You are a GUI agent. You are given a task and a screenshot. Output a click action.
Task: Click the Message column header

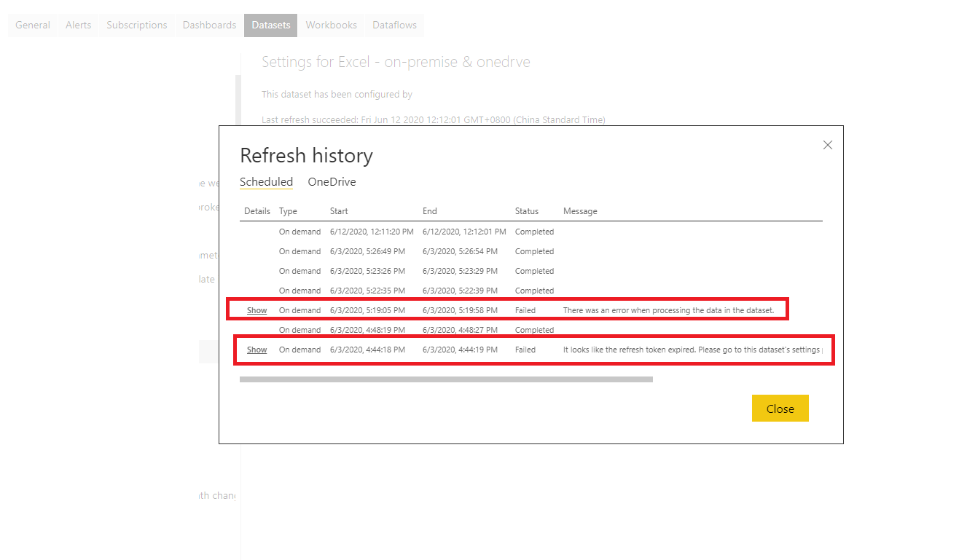580,211
